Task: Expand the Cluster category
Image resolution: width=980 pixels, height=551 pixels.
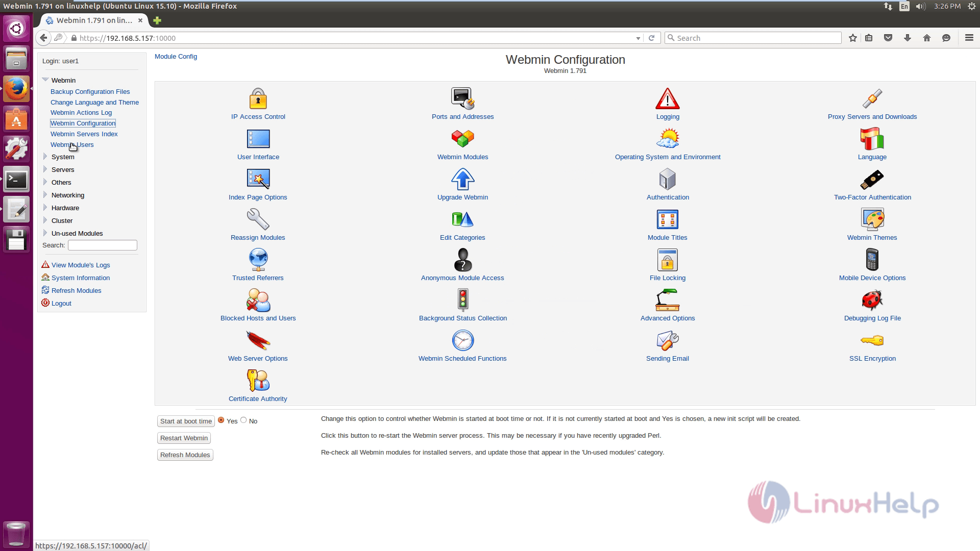Action: coord(45,220)
